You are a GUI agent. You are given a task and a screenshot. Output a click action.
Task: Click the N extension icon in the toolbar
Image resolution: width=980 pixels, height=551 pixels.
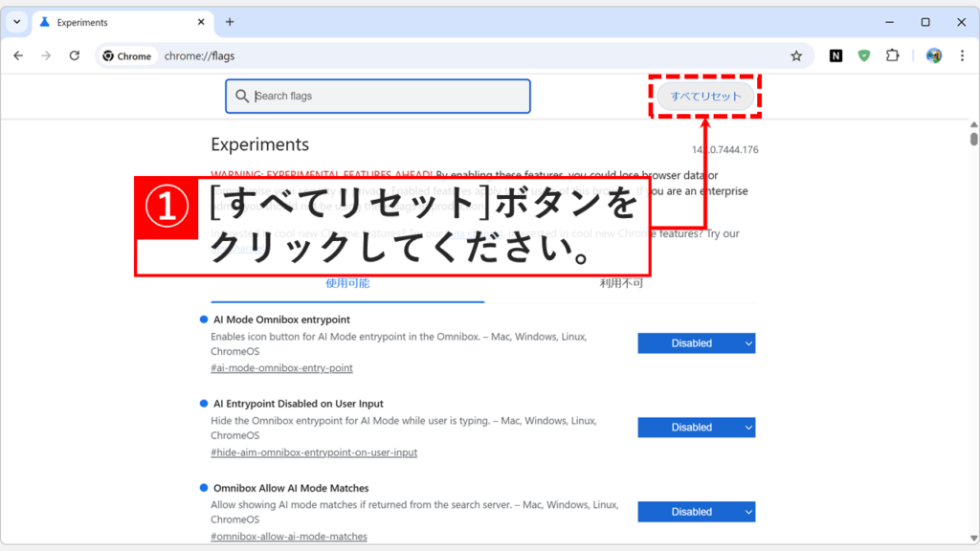(x=835, y=55)
